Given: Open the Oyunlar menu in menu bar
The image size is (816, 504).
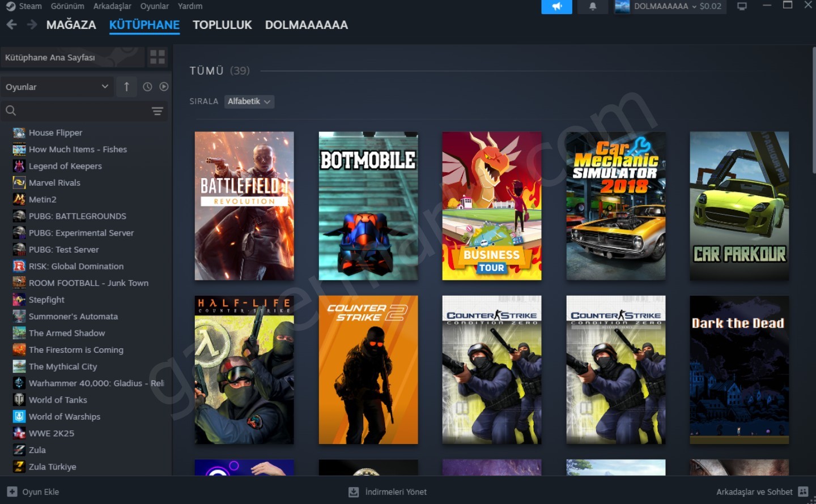Looking at the screenshot, I should tap(155, 6).
